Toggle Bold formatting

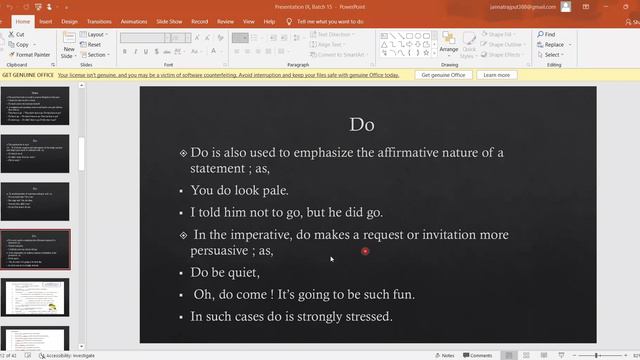(x=124, y=51)
